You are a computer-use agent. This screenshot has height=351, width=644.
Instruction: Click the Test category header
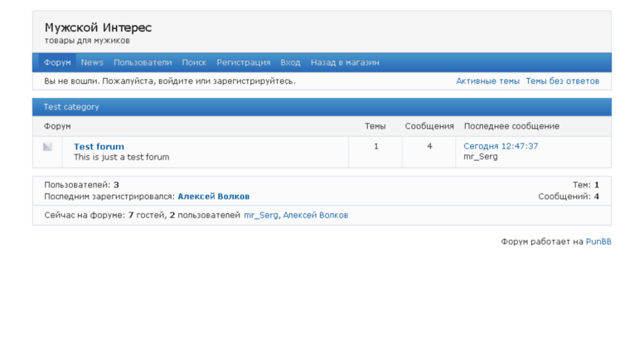click(71, 107)
